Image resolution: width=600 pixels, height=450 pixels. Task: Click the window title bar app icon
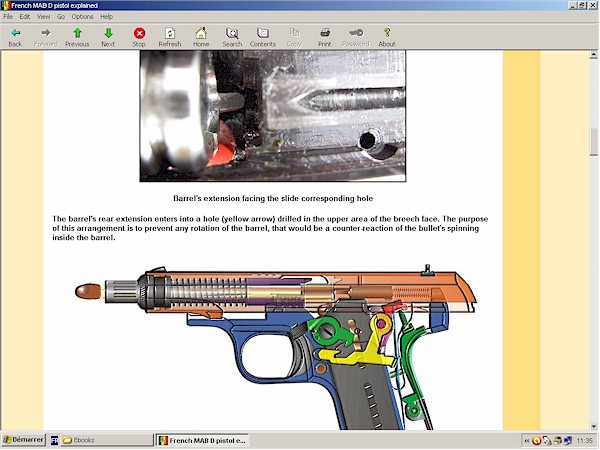(x=6, y=5)
